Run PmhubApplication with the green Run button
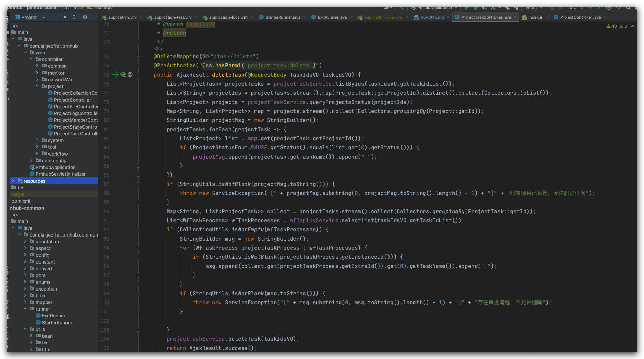Image resolution: width=644 pixels, height=359 pixels. click(x=467, y=8)
